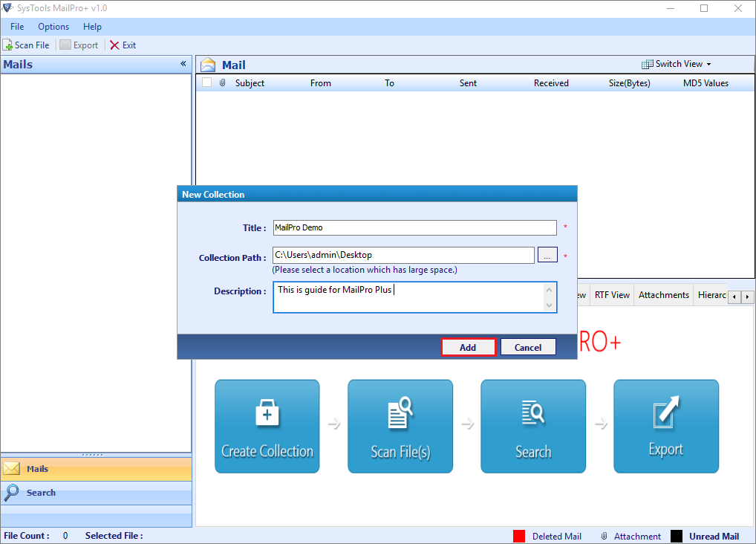
Task: Toggle the select-all checkbox in the mail list
Action: click(206, 82)
